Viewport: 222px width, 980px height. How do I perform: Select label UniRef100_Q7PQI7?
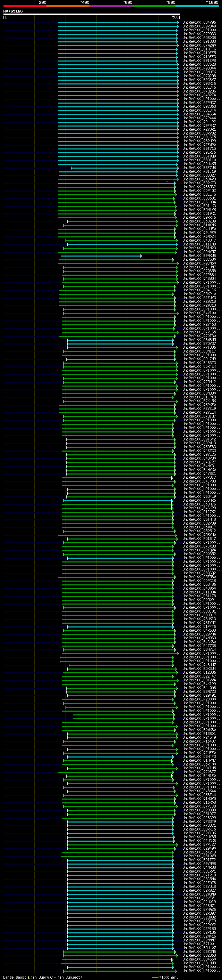(199, 478)
